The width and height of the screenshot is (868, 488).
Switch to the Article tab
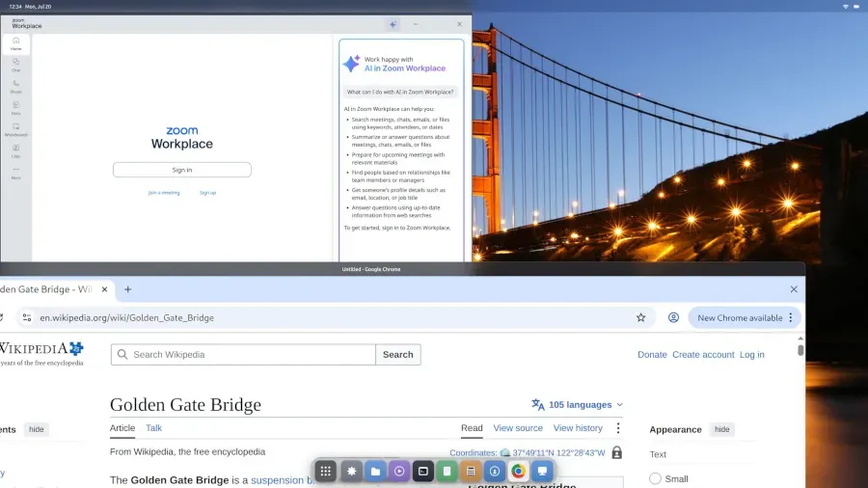coord(122,428)
